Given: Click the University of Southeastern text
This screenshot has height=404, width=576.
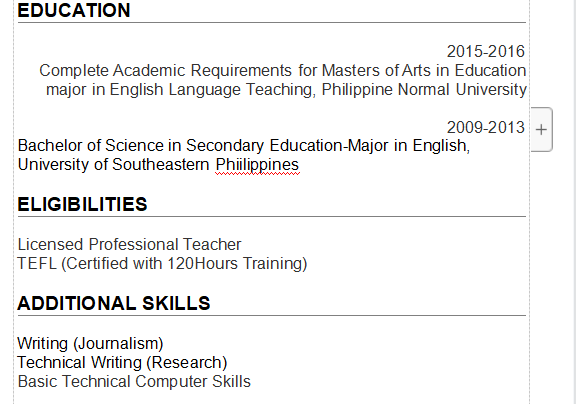Looking at the screenshot, I should click(114, 165).
